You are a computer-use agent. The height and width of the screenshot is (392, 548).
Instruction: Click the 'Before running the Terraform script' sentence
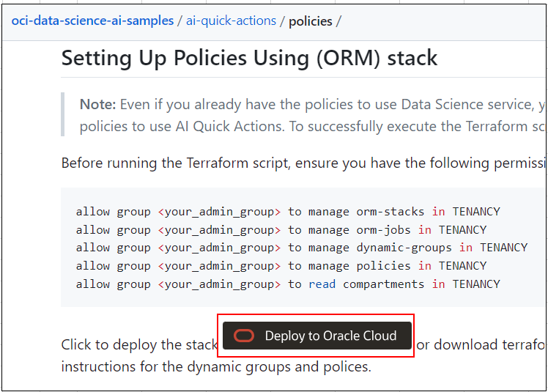[303, 163]
